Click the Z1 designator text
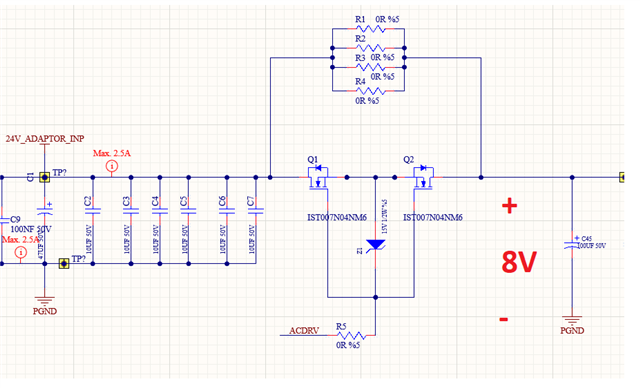The width and height of the screenshot is (640, 388). (360, 251)
